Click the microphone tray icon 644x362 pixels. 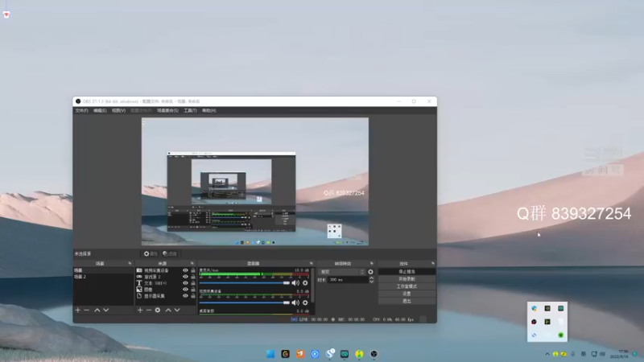pos(573,354)
